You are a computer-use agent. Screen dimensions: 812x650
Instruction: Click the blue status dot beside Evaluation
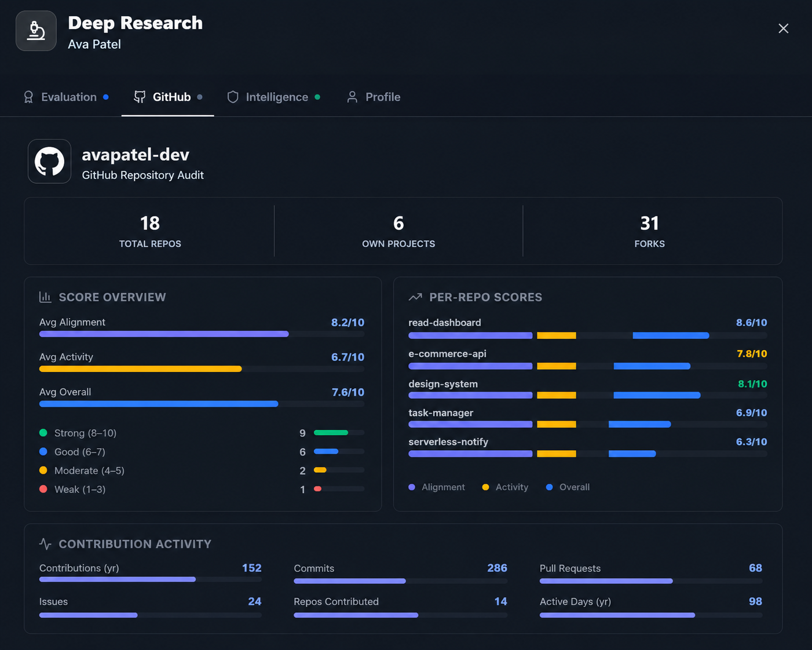tap(106, 97)
